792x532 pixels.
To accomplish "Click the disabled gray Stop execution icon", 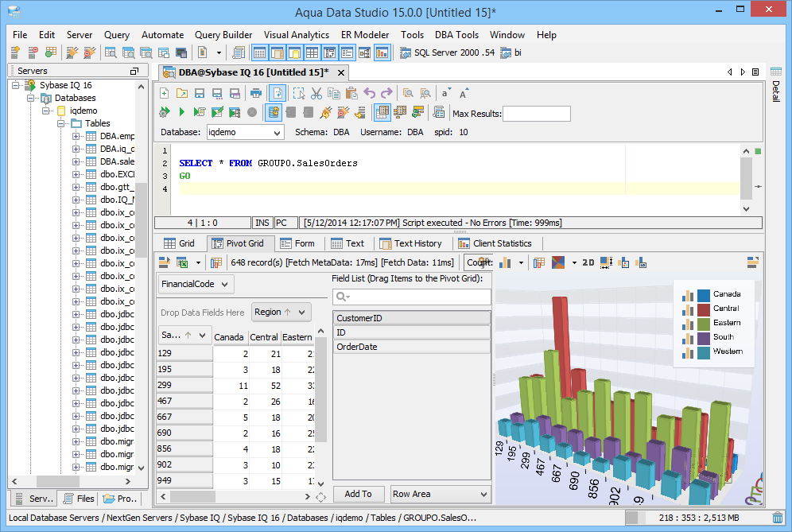I will click(252, 112).
